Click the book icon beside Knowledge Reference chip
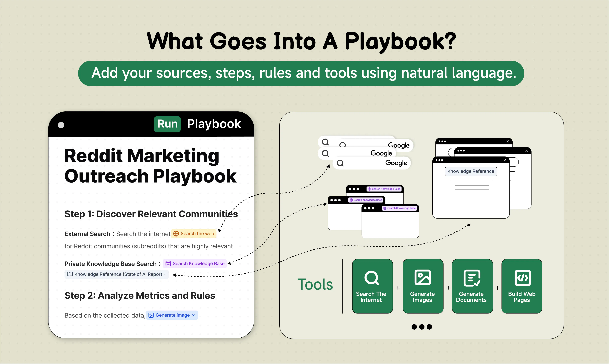Screen dimensions: 609x364 pos(70,274)
